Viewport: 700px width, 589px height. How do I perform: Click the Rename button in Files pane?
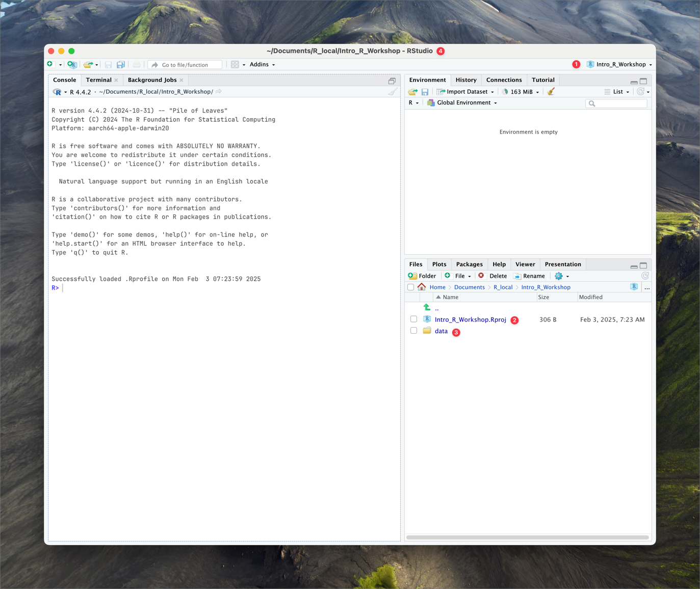coord(529,276)
